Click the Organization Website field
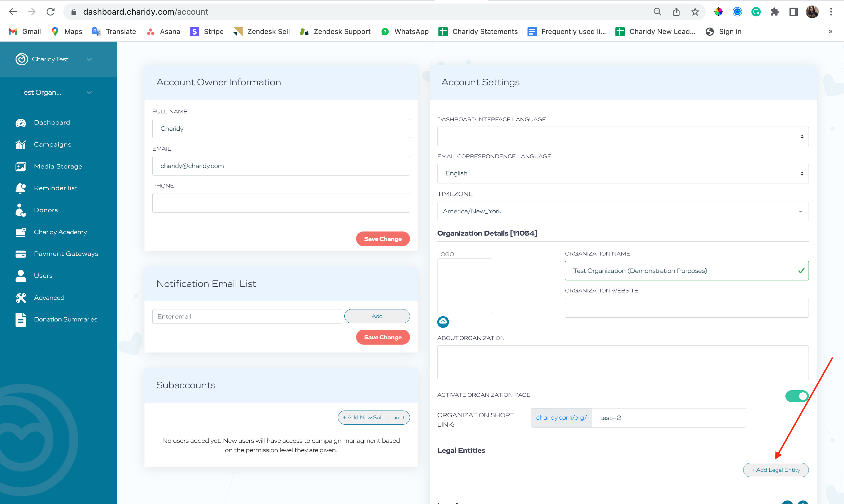This screenshot has height=504, width=844. click(x=687, y=308)
